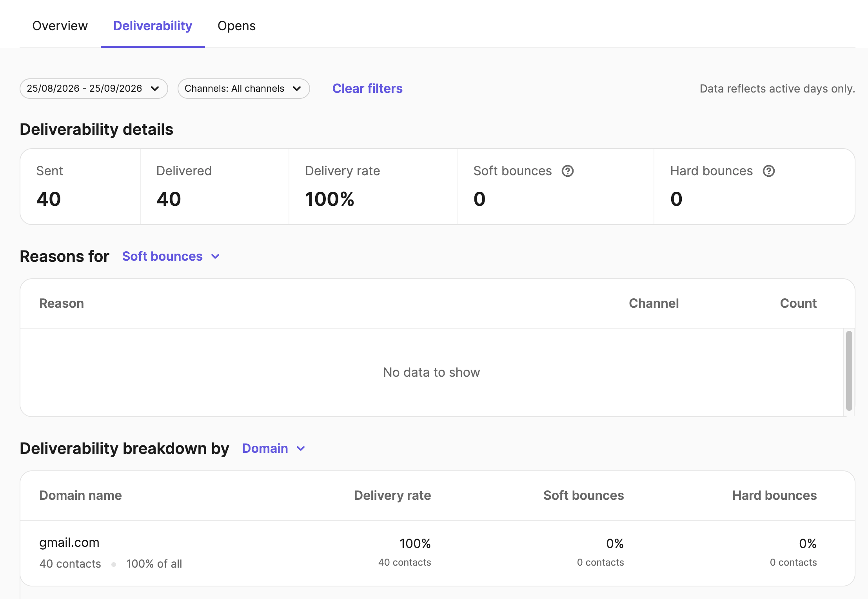Click the Domain name column header
This screenshot has width=868, height=599.
pos(80,496)
